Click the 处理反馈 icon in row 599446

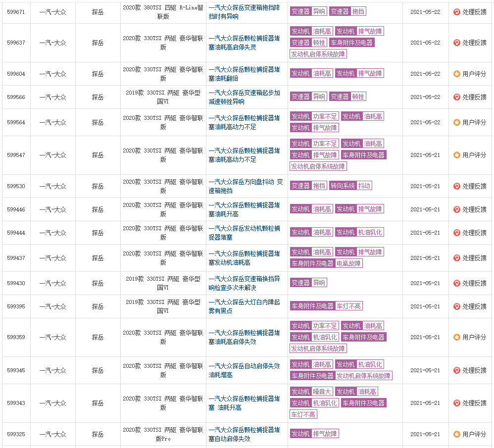pyautogui.click(x=456, y=209)
